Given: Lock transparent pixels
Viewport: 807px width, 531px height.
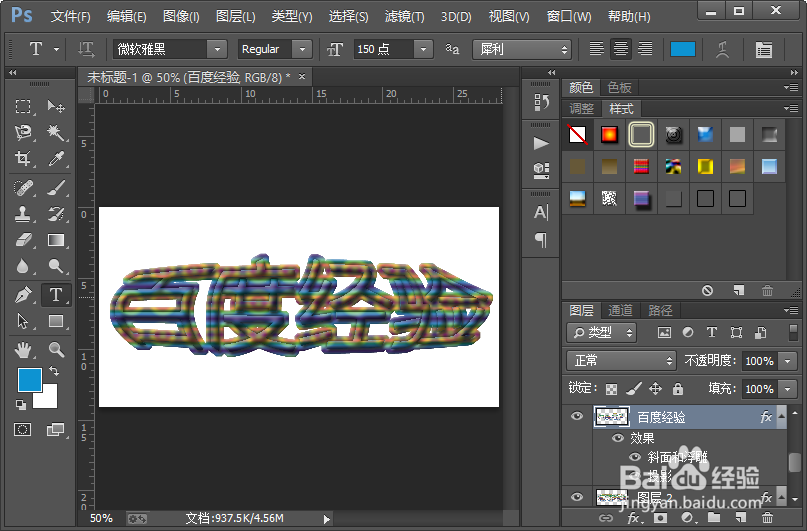Looking at the screenshot, I should click(x=611, y=389).
